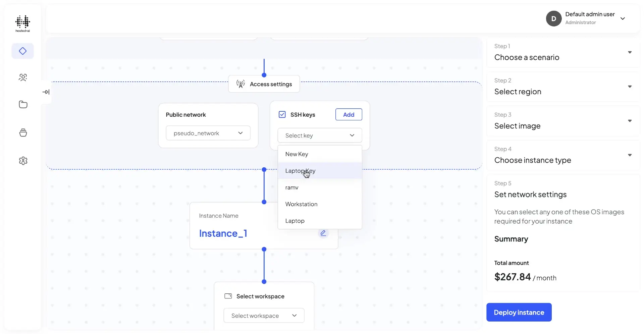Image resolution: width=644 pixels, height=334 pixels.
Task: Open the Administrator account menu
Action: pos(623,18)
